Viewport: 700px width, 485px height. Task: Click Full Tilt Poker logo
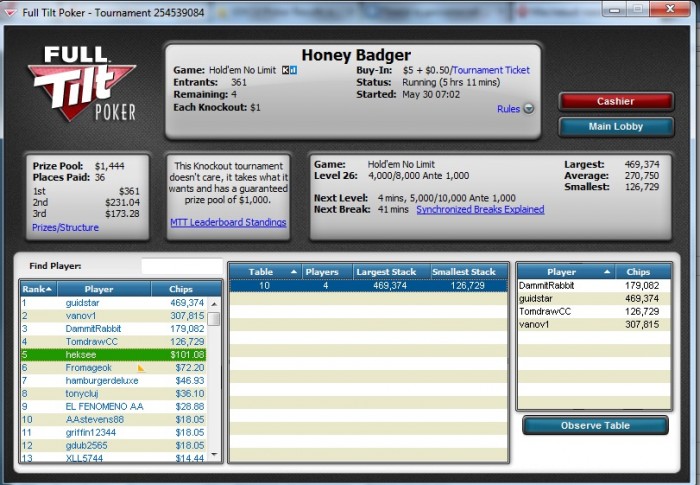[82, 84]
